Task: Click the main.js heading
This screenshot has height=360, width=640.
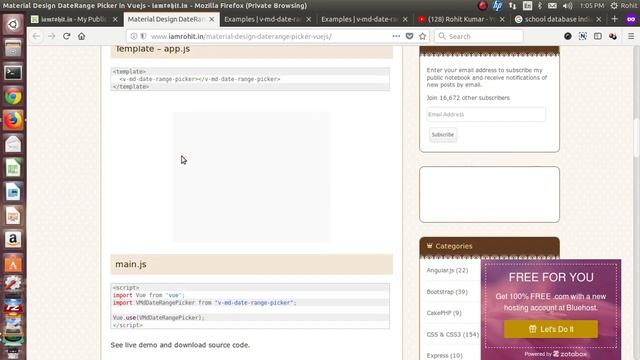Action: pos(131,264)
